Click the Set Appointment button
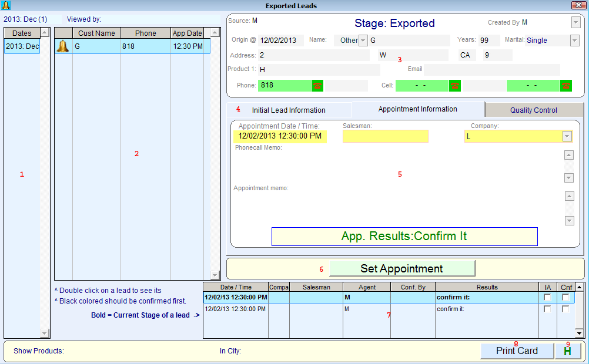 point(402,269)
